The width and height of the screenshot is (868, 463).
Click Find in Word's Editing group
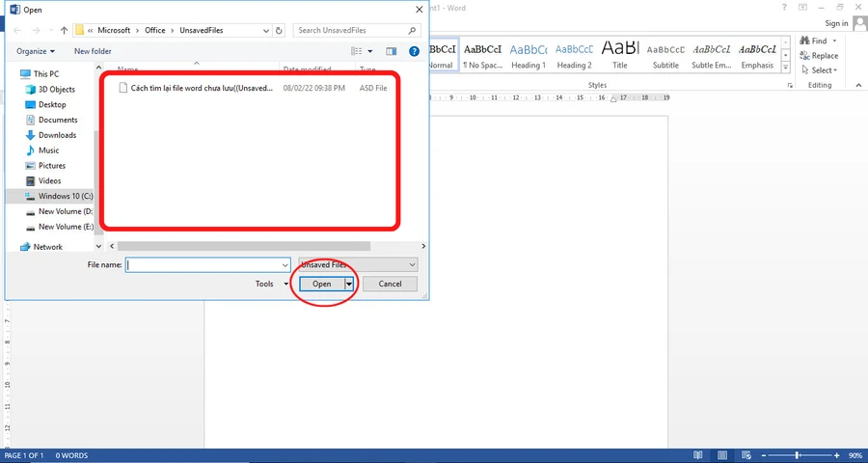pyautogui.click(x=814, y=41)
